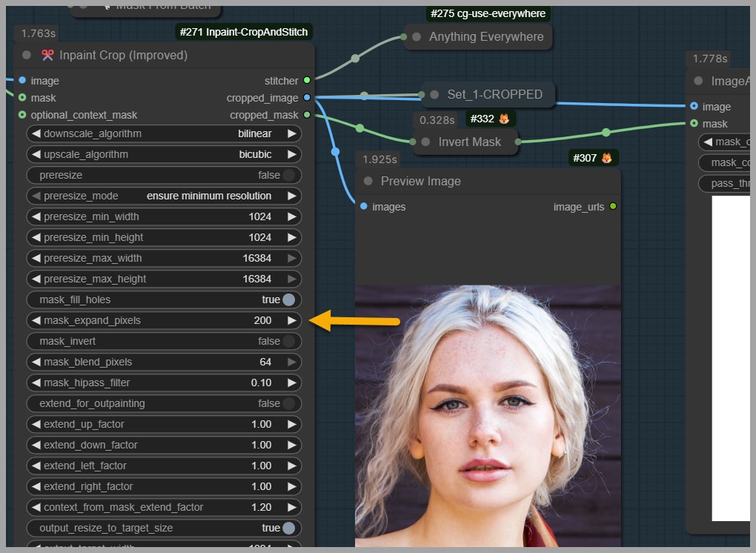This screenshot has height=553, width=756.
Task: Enable the preresize toggle
Action: (288, 175)
